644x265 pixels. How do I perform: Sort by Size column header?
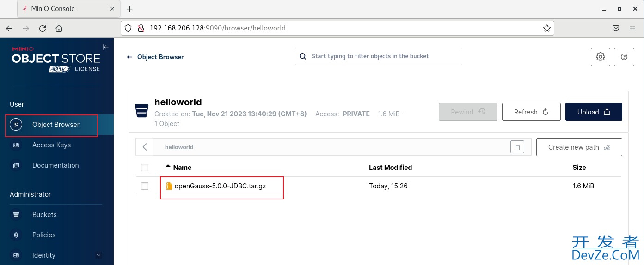pyautogui.click(x=579, y=168)
